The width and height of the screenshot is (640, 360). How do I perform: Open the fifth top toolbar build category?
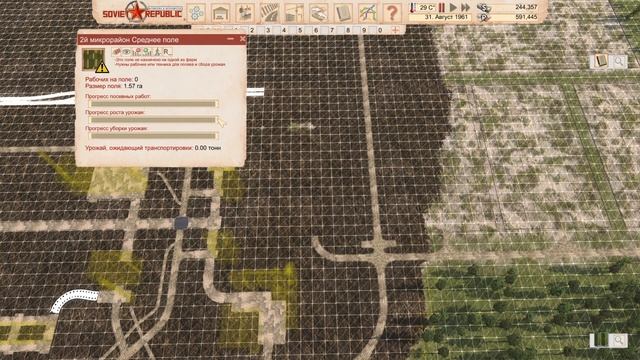tap(294, 13)
